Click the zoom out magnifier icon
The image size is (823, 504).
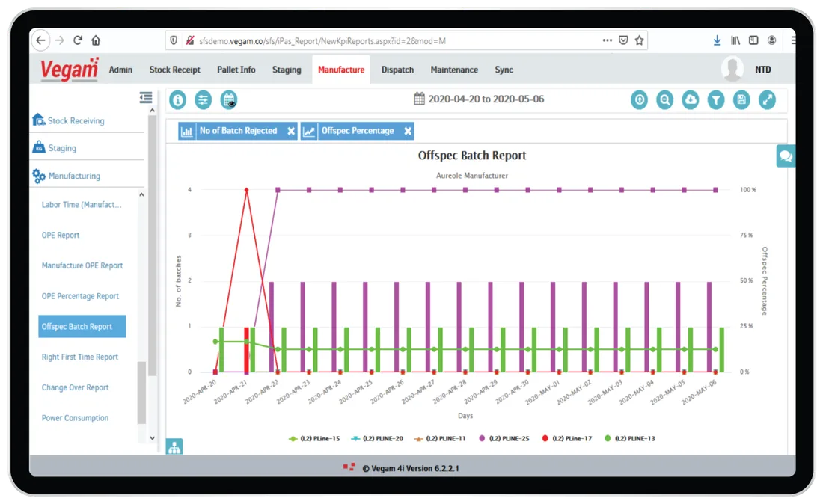click(x=664, y=99)
